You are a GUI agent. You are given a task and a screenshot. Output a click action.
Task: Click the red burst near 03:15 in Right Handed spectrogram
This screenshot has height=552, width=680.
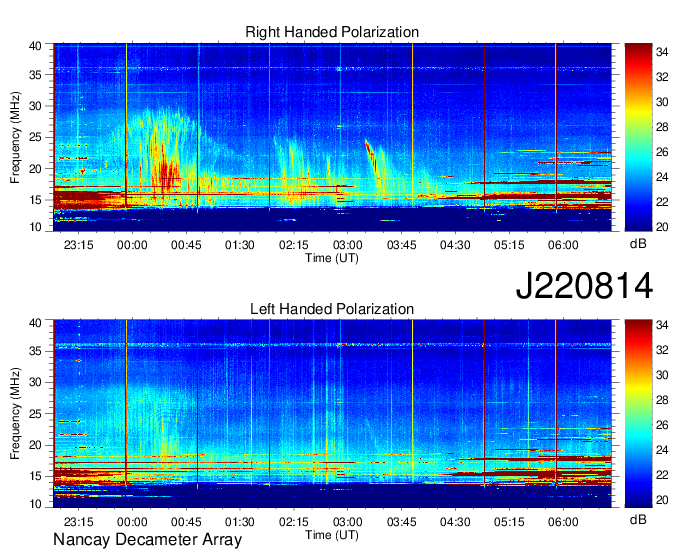(372, 156)
